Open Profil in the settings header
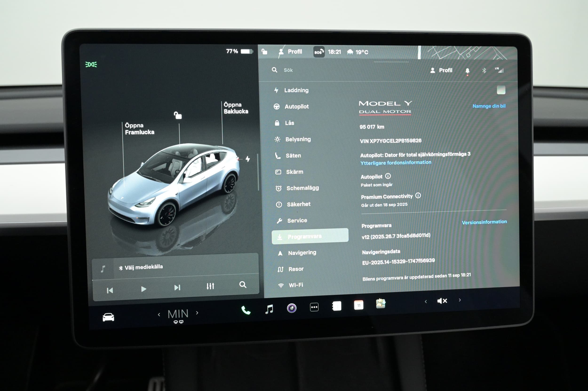Screen dimensions: 588x391 coord(441,70)
